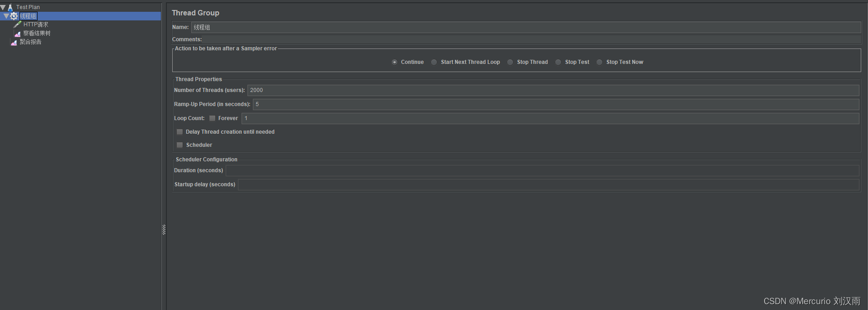Click the split pane divider handle

164,230
